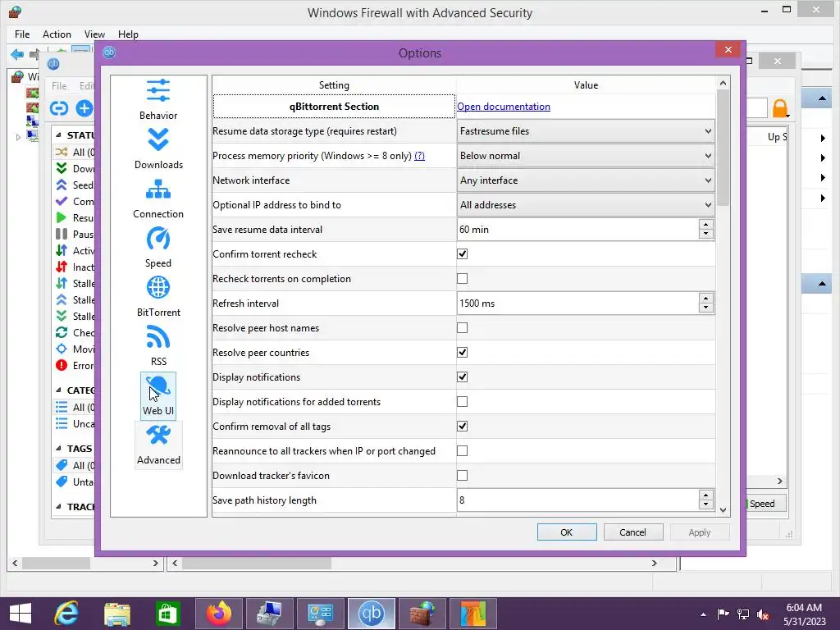Collapse the CATEGORIES filter group

click(x=58, y=390)
